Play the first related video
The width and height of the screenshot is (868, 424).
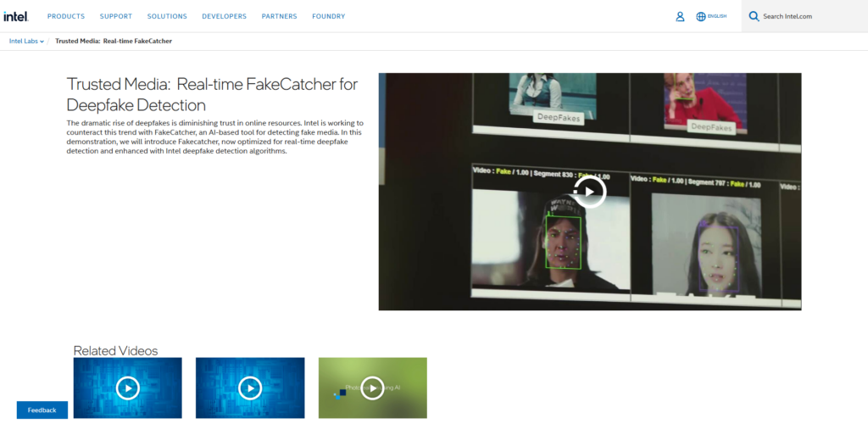point(128,388)
